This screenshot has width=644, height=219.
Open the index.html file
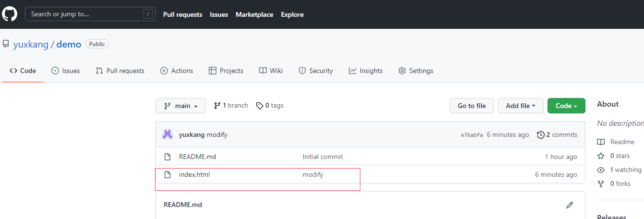pyautogui.click(x=194, y=174)
